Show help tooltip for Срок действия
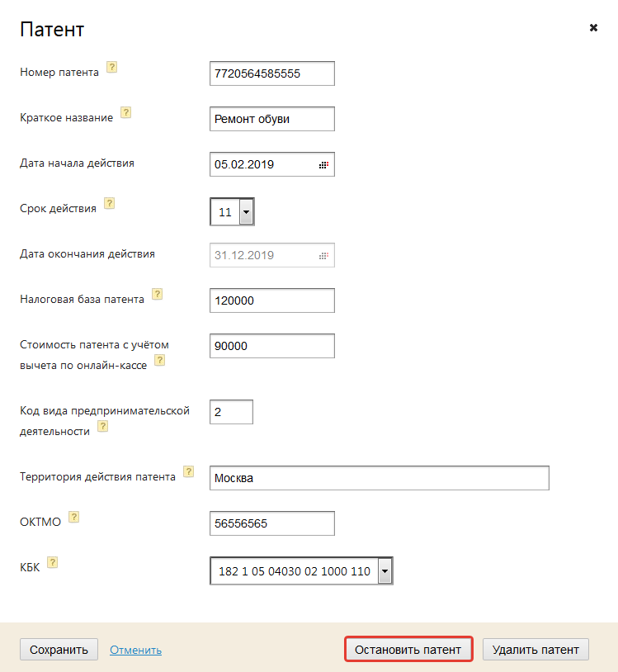This screenshot has width=618, height=672. point(110,204)
